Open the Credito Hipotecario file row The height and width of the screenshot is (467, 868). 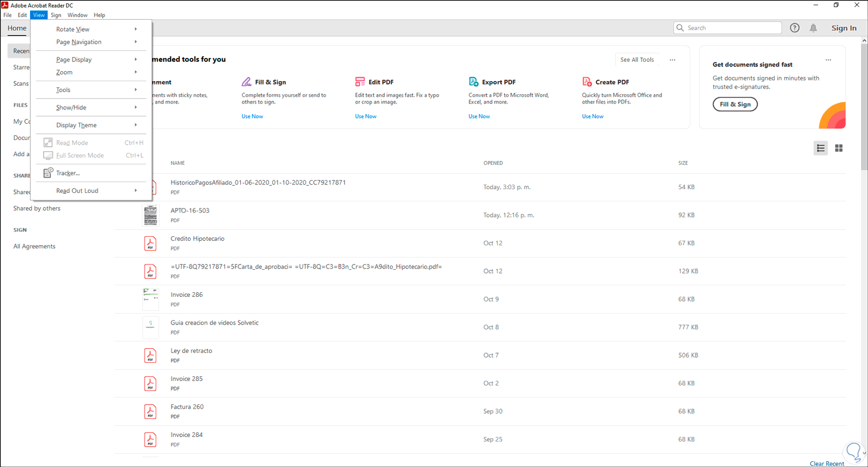pyautogui.click(x=197, y=238)
